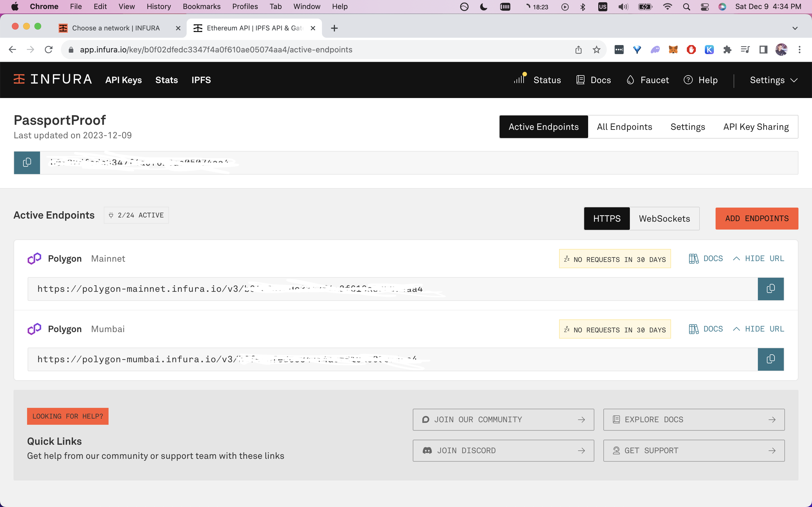Screen dimensions: 812x507
Task: Open the API Key Sharing tab
Action: tap(756, 127)
